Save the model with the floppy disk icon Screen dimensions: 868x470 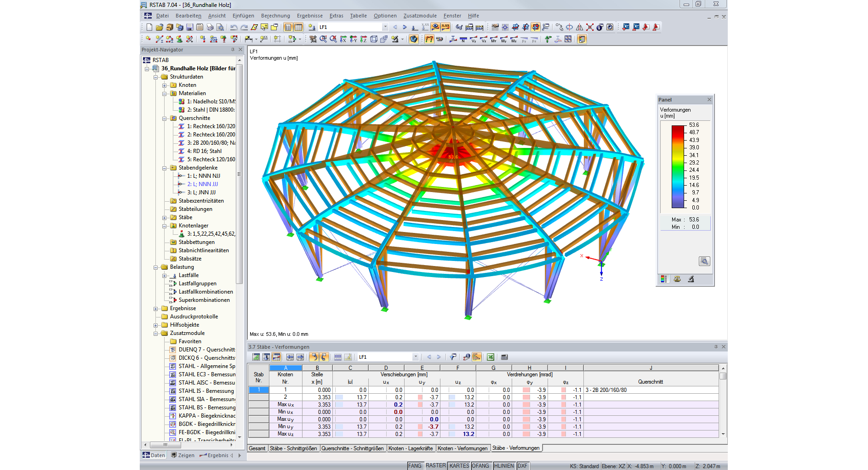189,27
